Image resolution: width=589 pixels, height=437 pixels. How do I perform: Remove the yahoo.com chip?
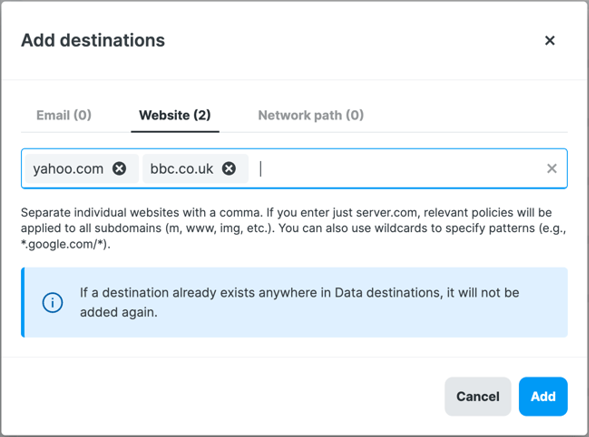pos(119,168)
